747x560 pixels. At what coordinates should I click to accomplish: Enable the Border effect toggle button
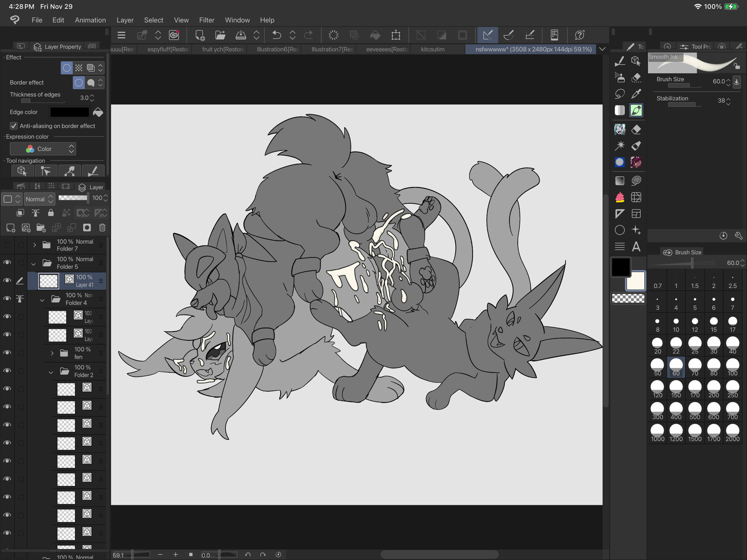(66, 68)
